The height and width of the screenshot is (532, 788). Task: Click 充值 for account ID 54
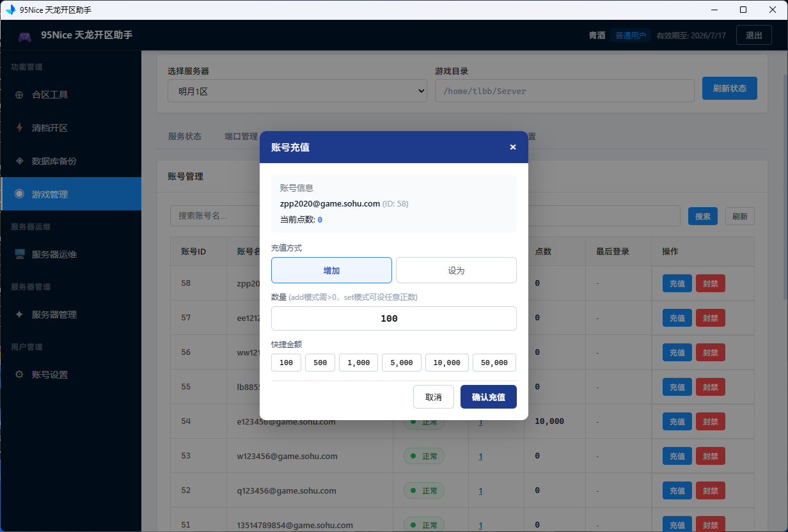[677, 421]
